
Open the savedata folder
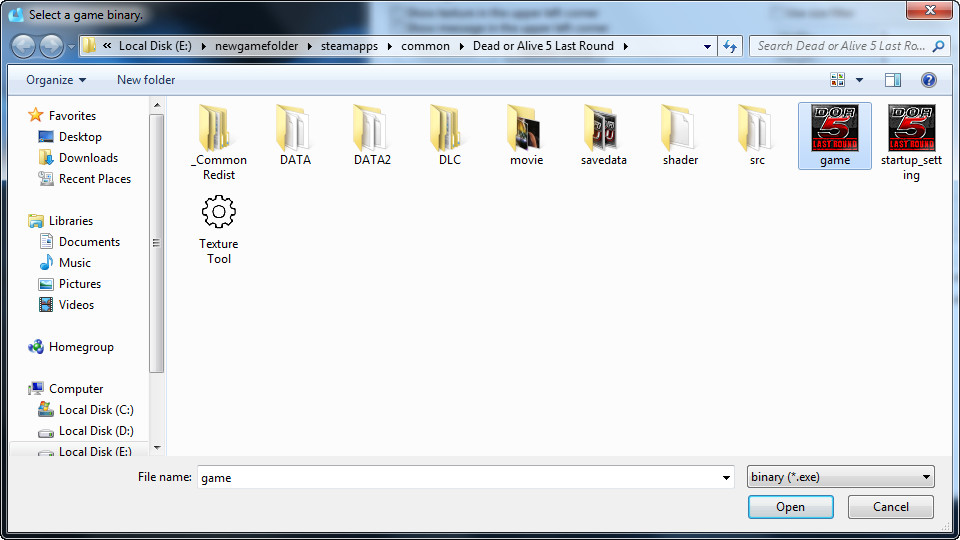pyautogui.click(x=603, y=128)
